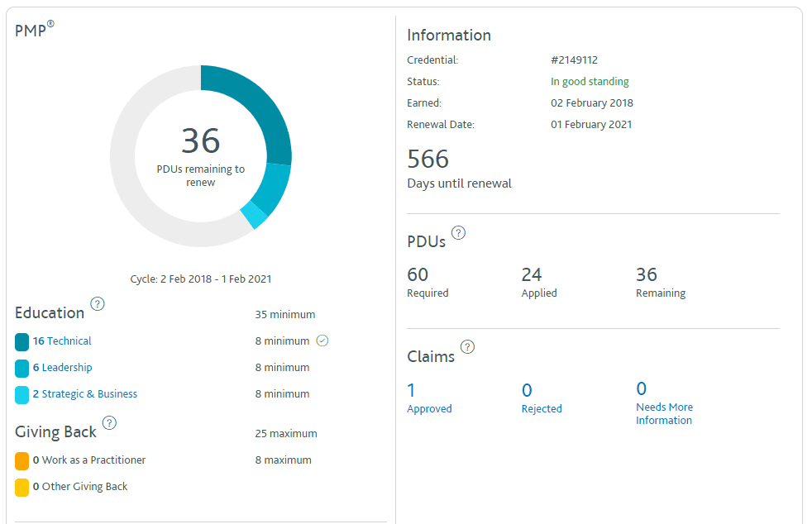The image size is (812, 524).
Task: Click the teal Leadership color swatch
Action: click(x=21, y=369)
